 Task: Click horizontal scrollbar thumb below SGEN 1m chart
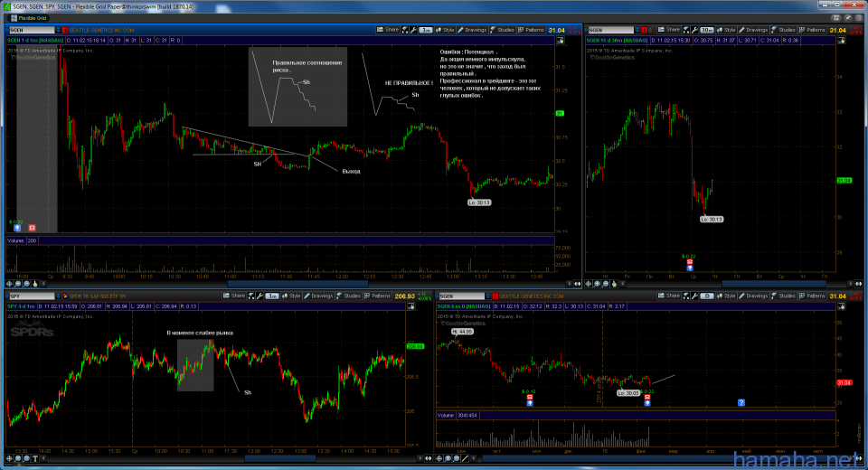(297, 284)
